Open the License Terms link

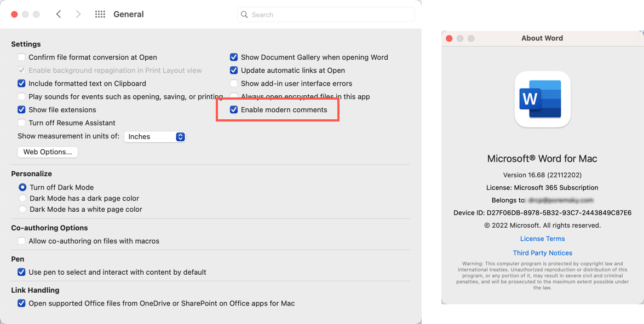(x=542, y=239)
